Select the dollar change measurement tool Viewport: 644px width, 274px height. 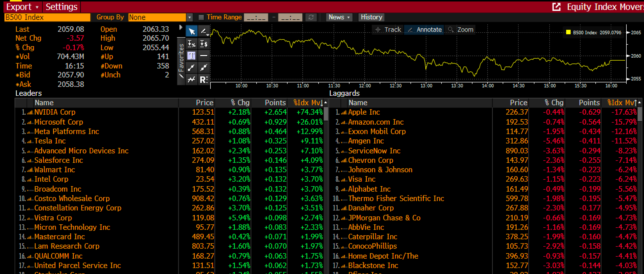(204, 44)
